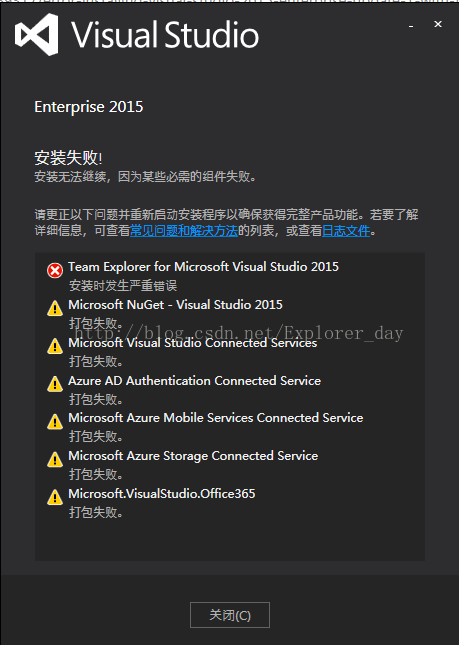This screenshot has height=645, width=459.
Task: Click the red error icon beside Team Explorer
Action: (x=55, y=271)
